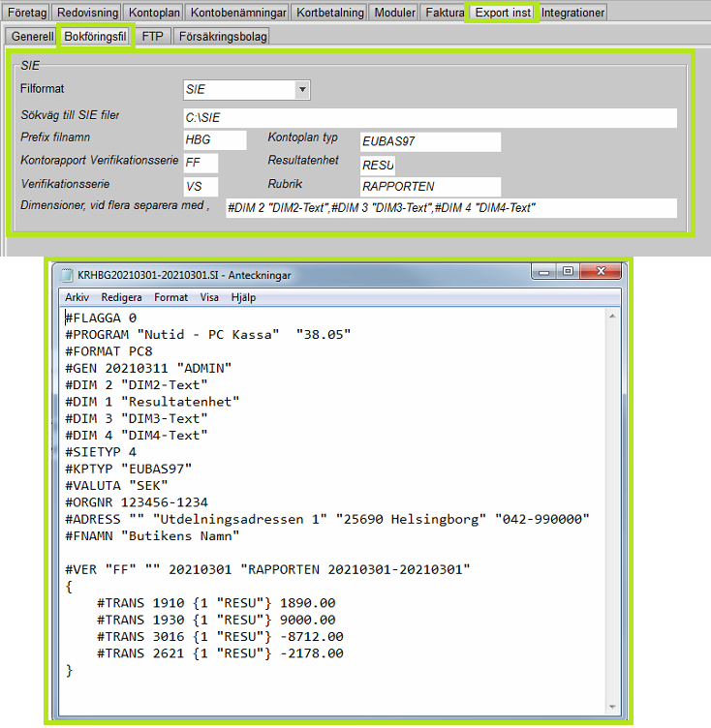
Task: Open the Integrationer tab
Action: (572, 13)
